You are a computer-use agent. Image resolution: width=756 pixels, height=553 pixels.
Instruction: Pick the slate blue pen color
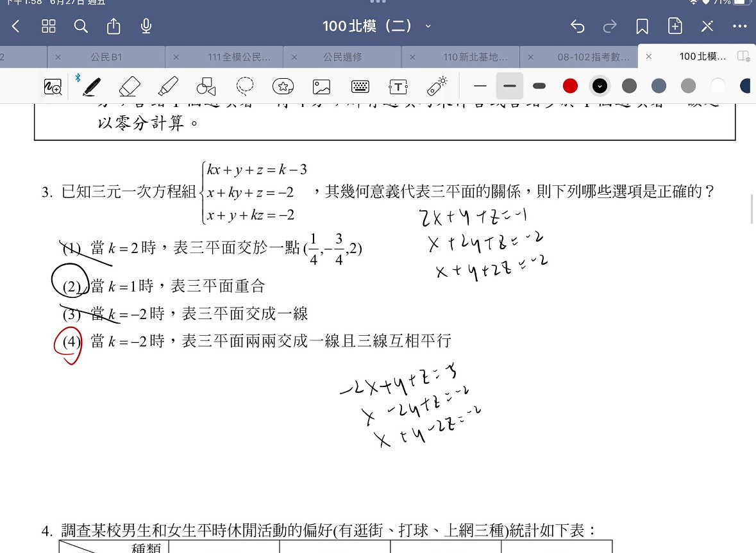point(659,87)
